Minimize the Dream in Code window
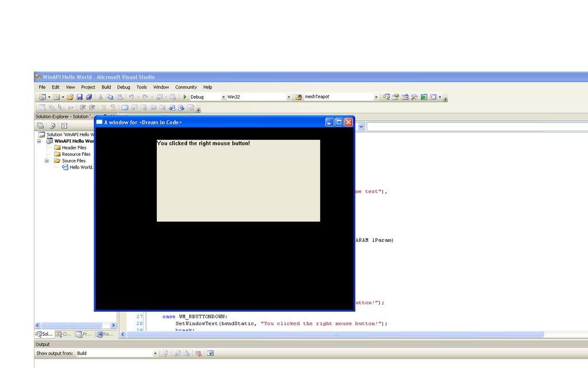This screenshot has height=368, width=588. [330, 122]
